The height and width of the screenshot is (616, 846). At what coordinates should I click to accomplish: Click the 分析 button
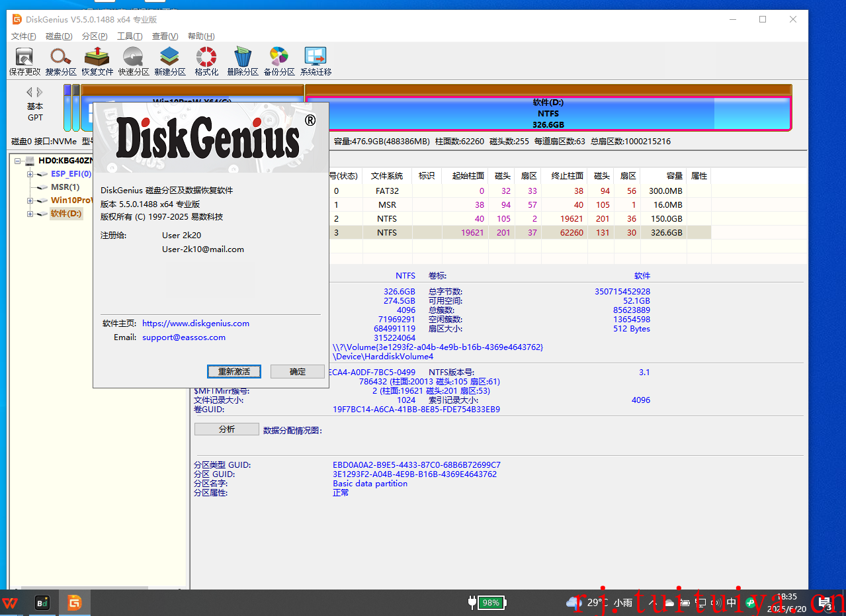point(226,429)
